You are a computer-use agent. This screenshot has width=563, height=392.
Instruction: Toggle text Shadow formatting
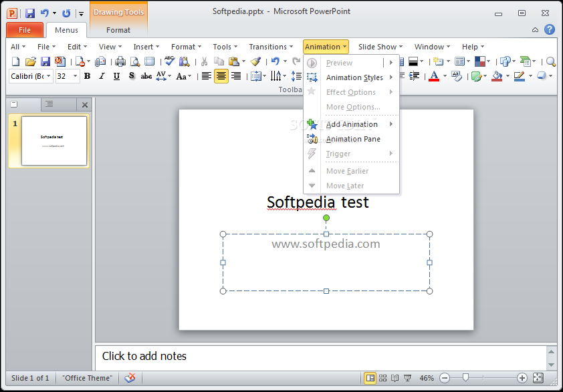(x=132, y=76)
